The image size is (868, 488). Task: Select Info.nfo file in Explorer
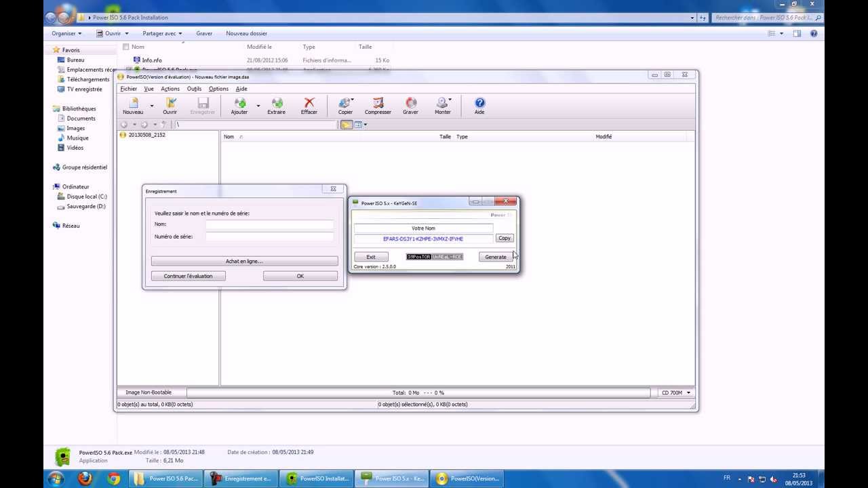(152, 60)
